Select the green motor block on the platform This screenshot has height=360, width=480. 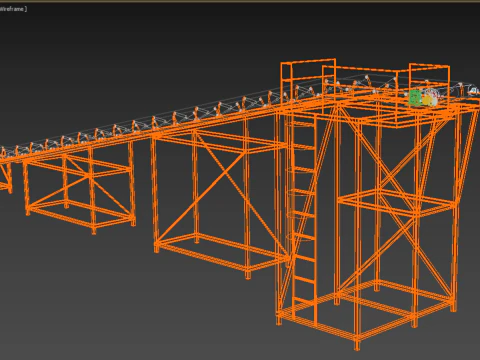[x=415, y=98]
